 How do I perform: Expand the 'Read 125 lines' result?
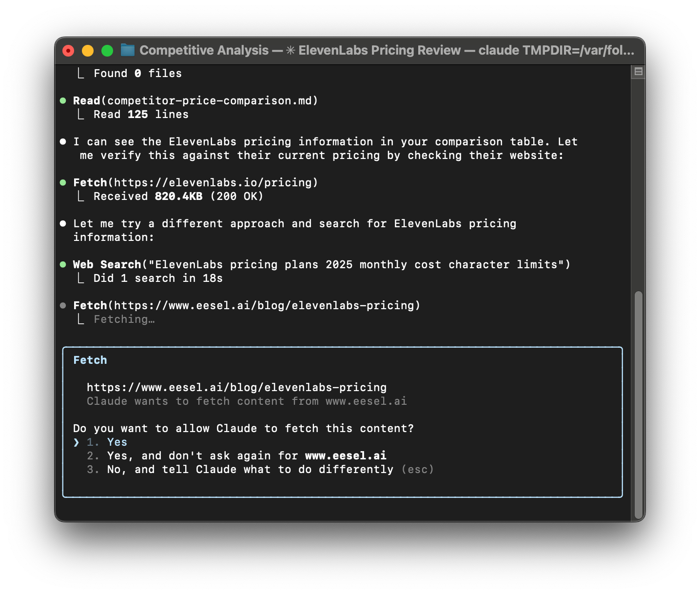tap(141, 114)
